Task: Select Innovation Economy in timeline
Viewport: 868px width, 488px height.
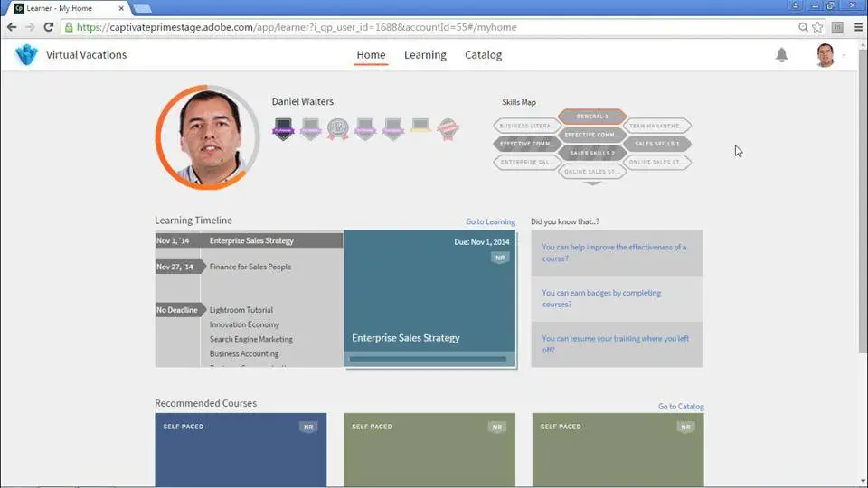Action: pos(244,324)
